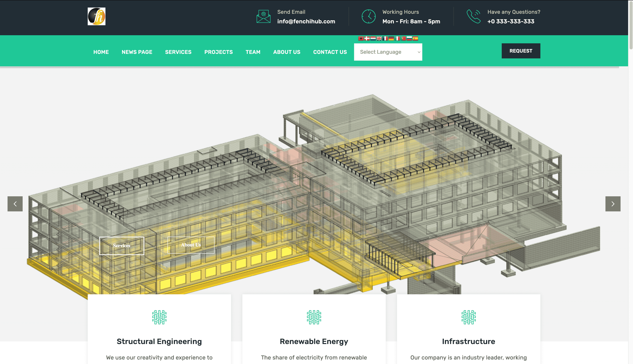Click the Danish flag icon

pyautogui.click(x=367, y=38)
